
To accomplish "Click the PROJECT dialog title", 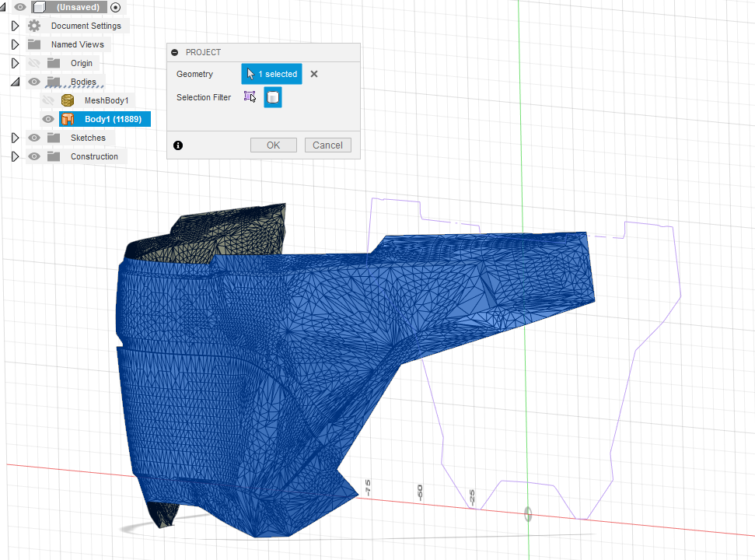I will [203, 52].
